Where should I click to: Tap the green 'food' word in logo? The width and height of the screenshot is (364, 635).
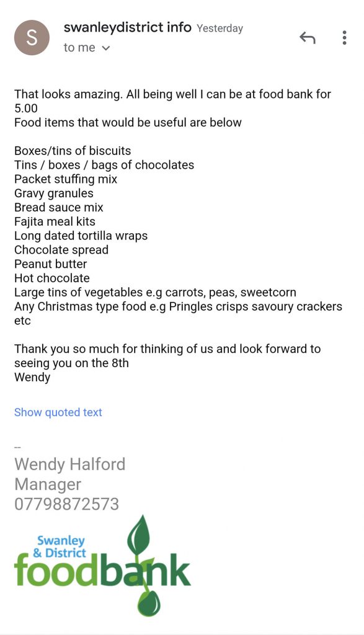(56, 571)
